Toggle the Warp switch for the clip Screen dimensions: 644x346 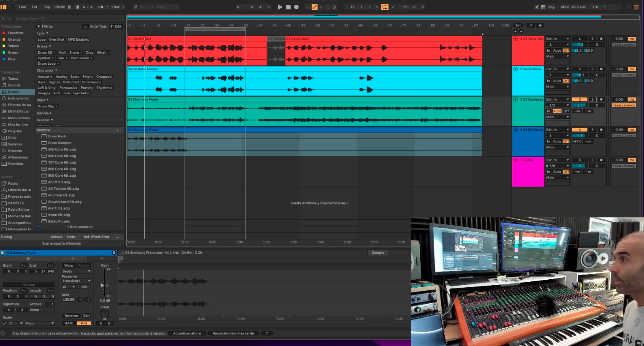[69, 266]
